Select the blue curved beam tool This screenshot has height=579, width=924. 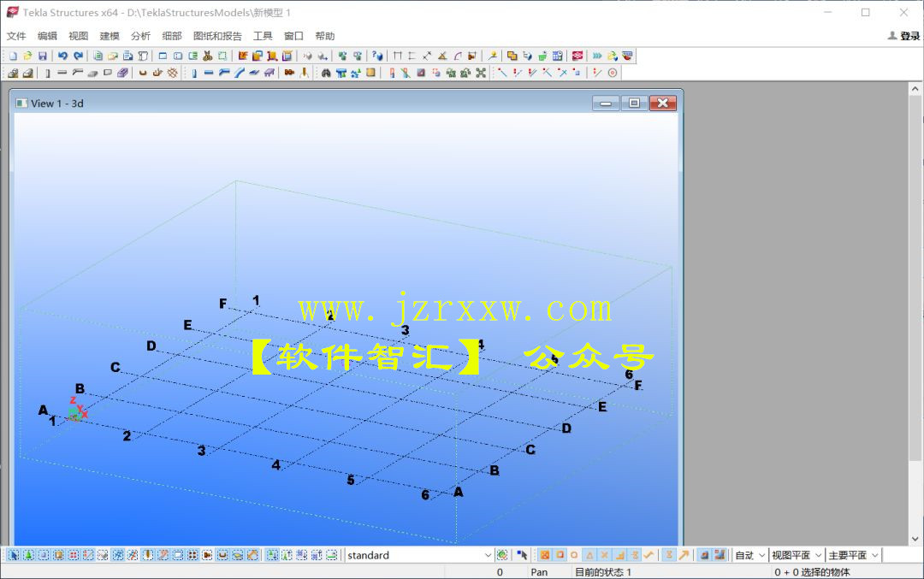coord(239,73)
